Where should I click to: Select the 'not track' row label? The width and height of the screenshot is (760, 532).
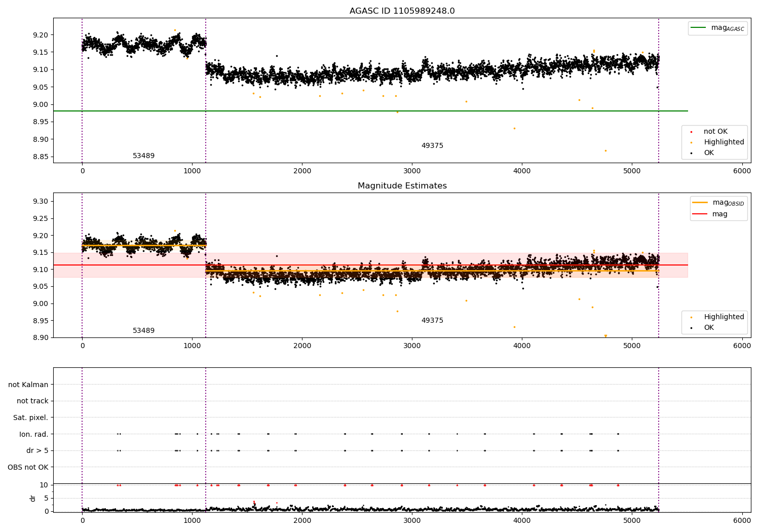tap(32, 401)
